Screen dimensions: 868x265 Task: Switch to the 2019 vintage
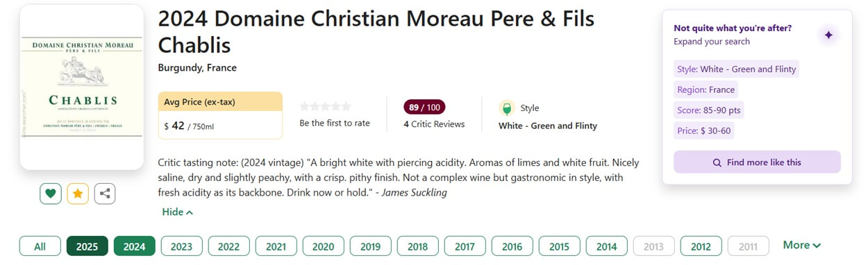pyautogui.click(x=370, y=246)
